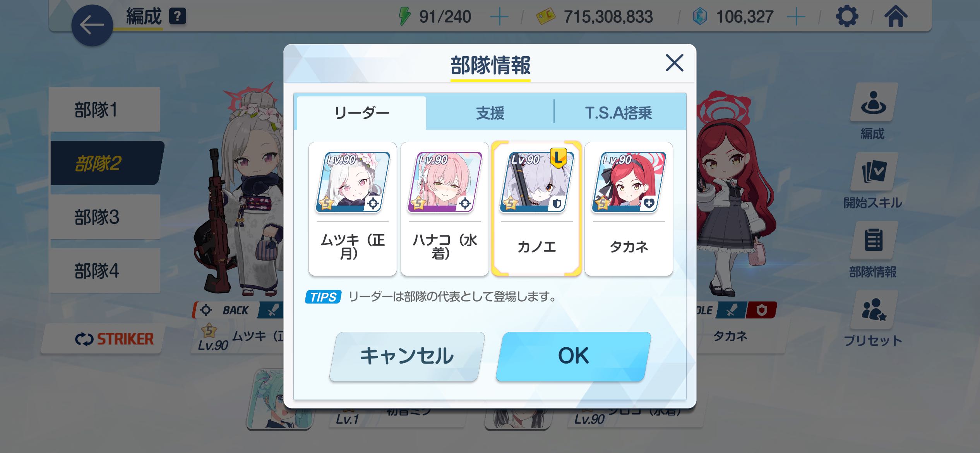Open the プリセット presets icon
Image resolution: width=980 pixels, height=453 pixels.
pyautogui.click(x=873, y=310)
